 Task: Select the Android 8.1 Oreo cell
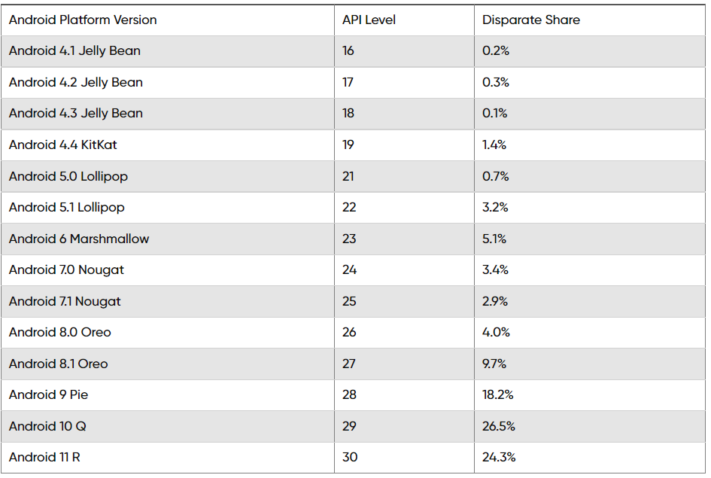(168, 364)
